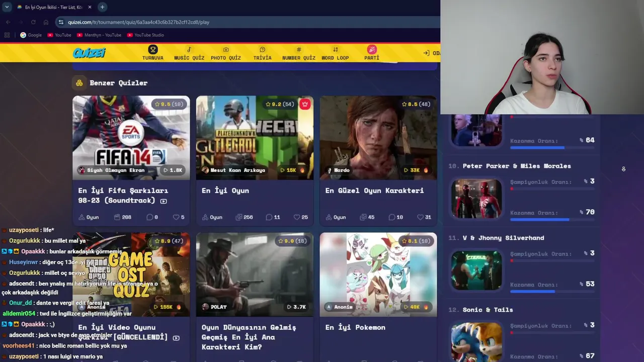Viewport: 644px width, 362px height.
Task: Open Oyun Dünyasının Gelmiş Geçmiş quiz title
Action: point(249,337)
